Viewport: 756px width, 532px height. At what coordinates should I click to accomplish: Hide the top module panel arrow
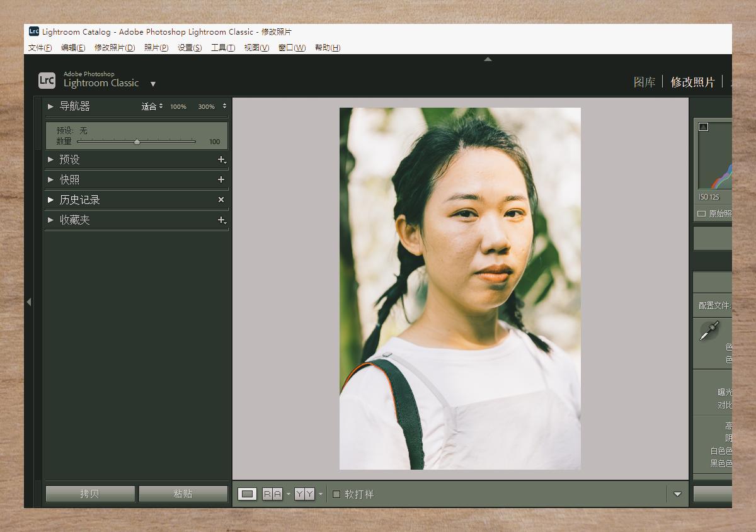coord(488,59)
